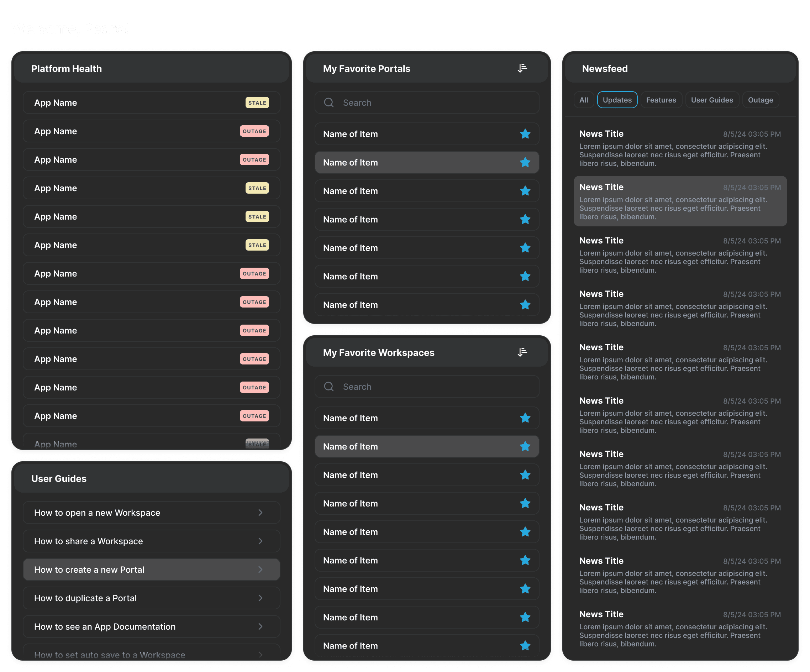This screenshot has width=810, height=672.
Task: Click sort icon in My Favorite Workspaces header
Action: tap(522, 352)
